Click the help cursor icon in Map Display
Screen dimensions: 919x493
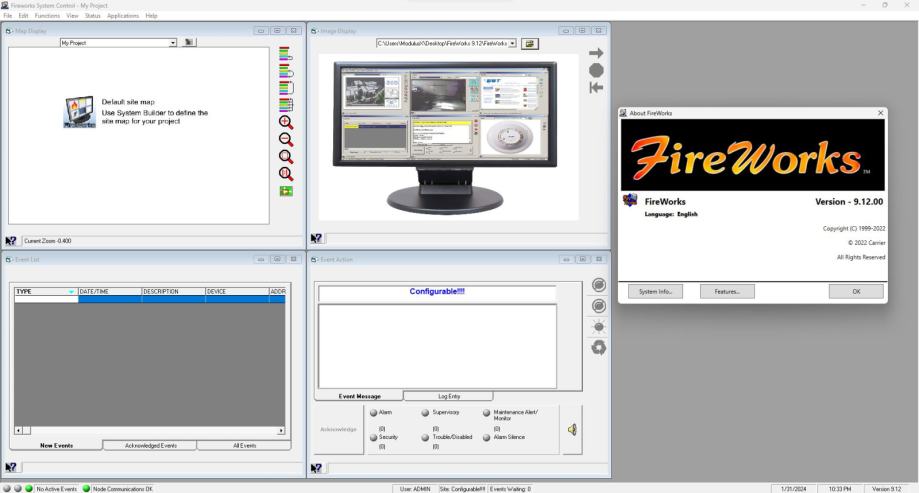pos(11,241)
